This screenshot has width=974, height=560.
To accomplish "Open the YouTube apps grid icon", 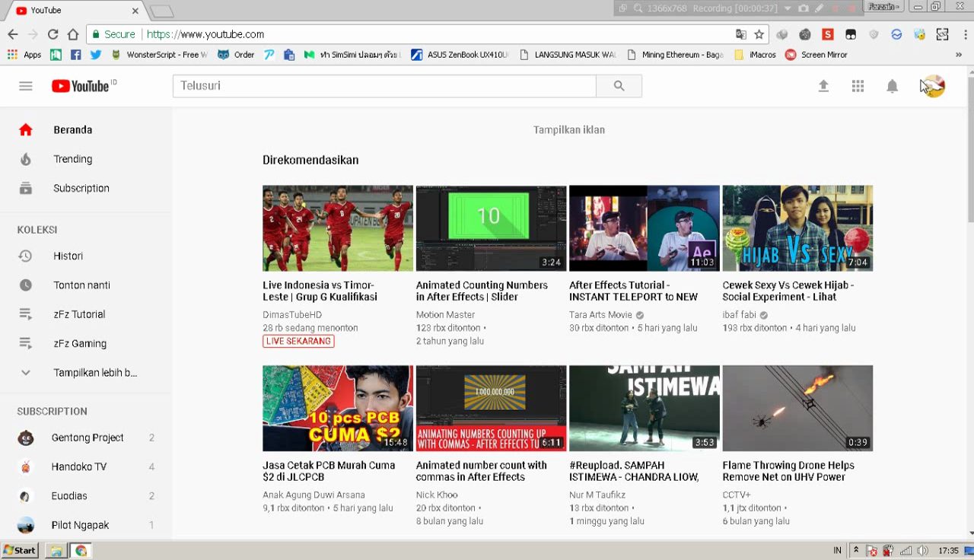I will (858, 86).
